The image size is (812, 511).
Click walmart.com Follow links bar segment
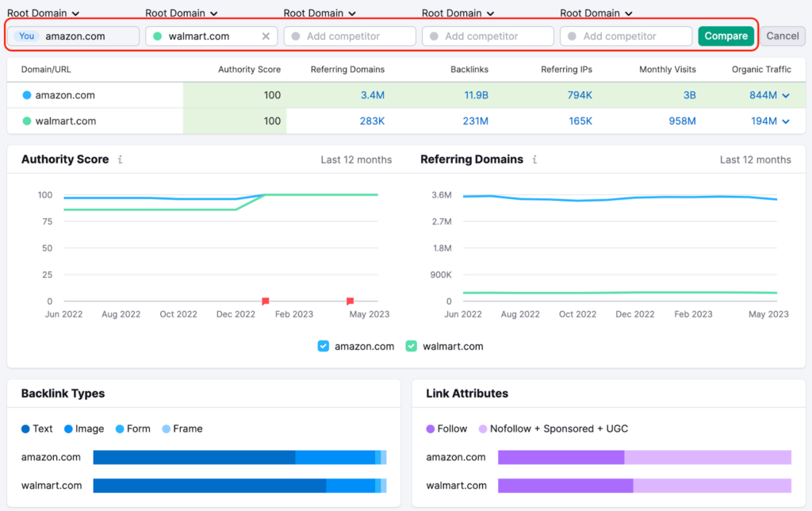(565, 486)
